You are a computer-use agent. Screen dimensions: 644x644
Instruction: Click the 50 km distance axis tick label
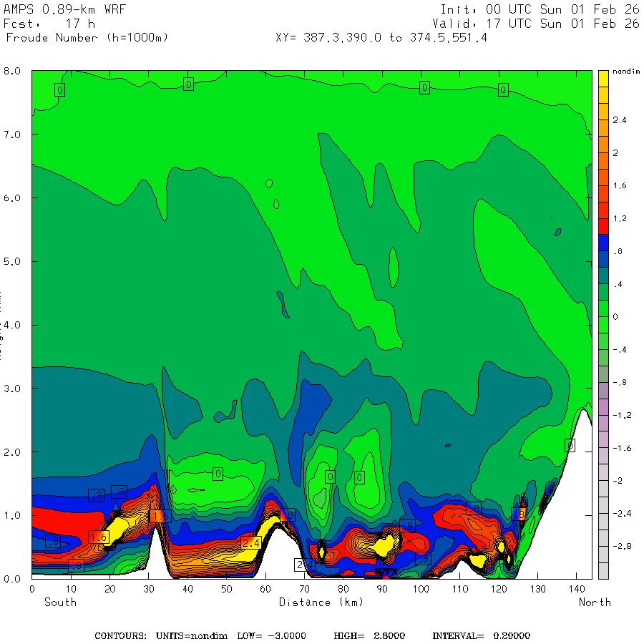click(227, 590)
